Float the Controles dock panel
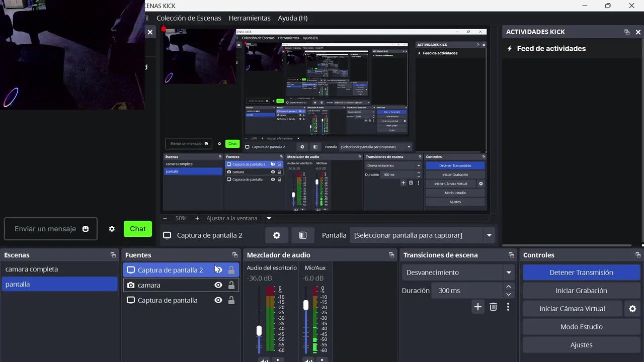This screenshot has height=362, width=644. (x=638, y=255)
